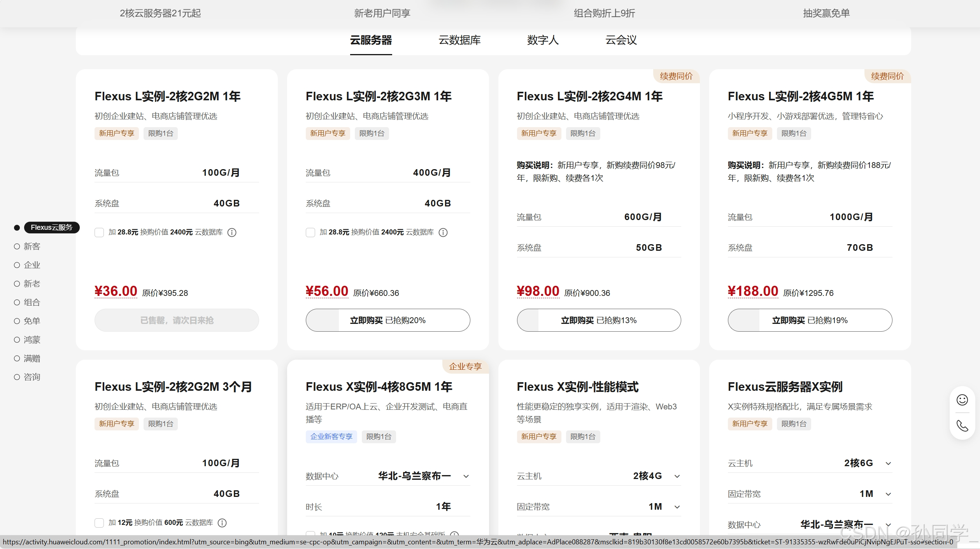Click info icon on 2G2M 3个月 card
Viewport: 980px width, 549px height.
(x=222, y=523)
